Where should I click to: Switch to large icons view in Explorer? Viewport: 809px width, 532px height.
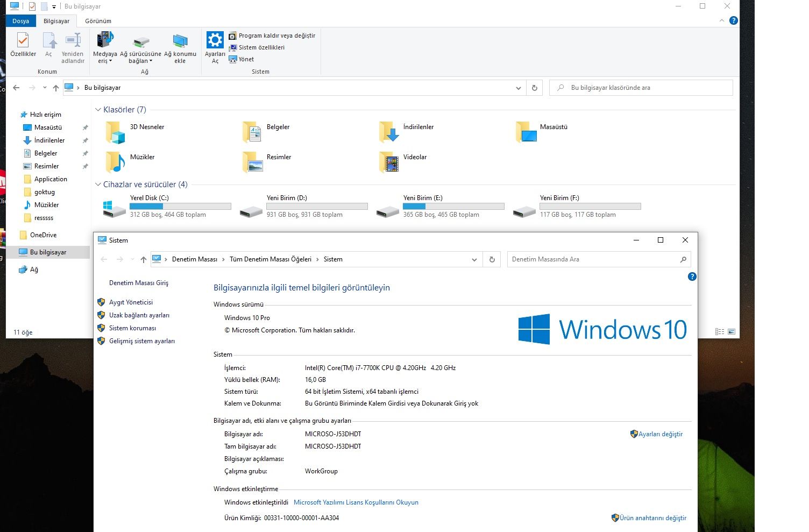click(732, 332)
